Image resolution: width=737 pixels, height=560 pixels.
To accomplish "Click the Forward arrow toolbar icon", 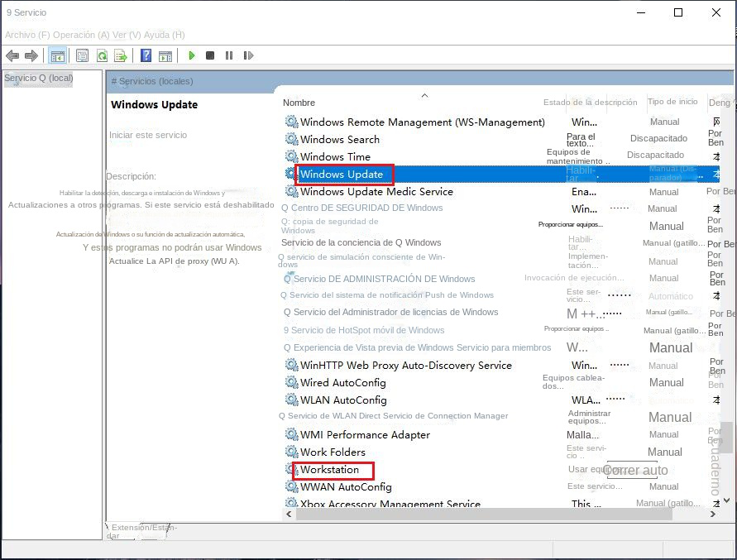I will 31,55.
